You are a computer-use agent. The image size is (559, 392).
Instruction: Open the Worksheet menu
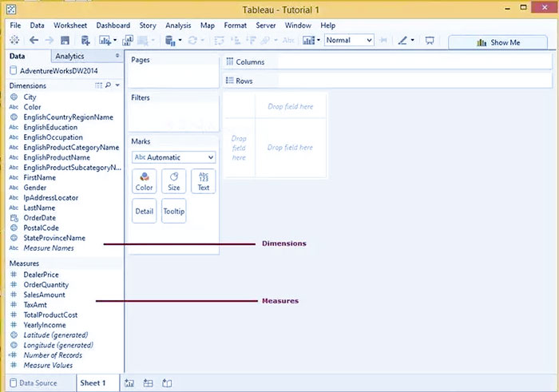[x=70, y=26]
